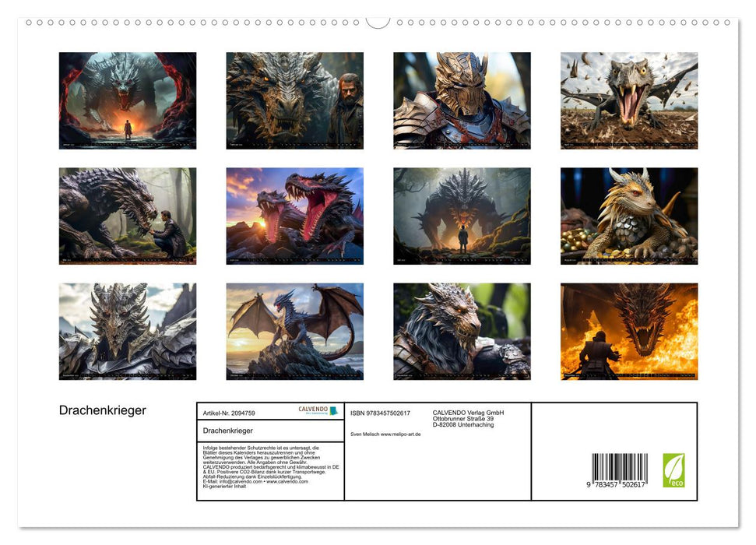Open the blue winged dragon thumbnail

click(295, 331)
